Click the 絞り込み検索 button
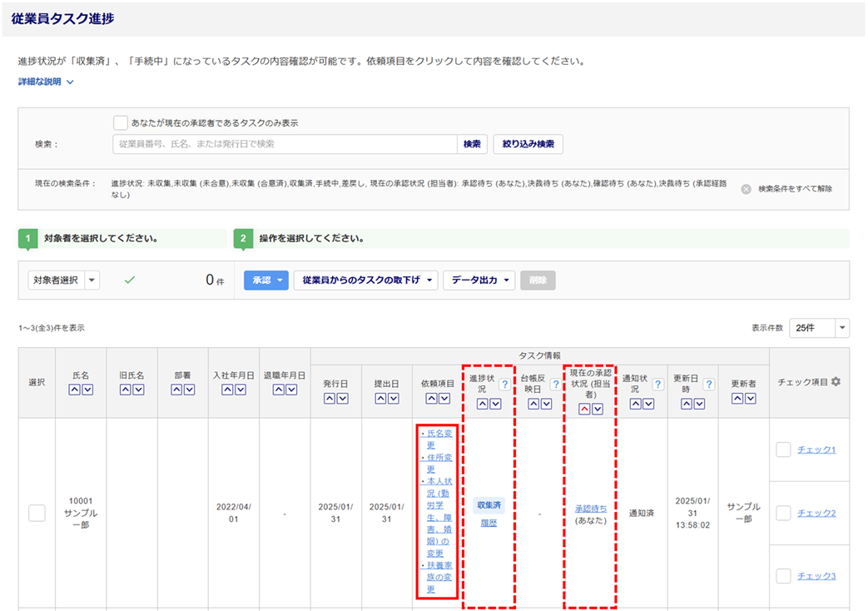This screenshot has height=611, width=868. pyautogui.click(x=528, y=144)
